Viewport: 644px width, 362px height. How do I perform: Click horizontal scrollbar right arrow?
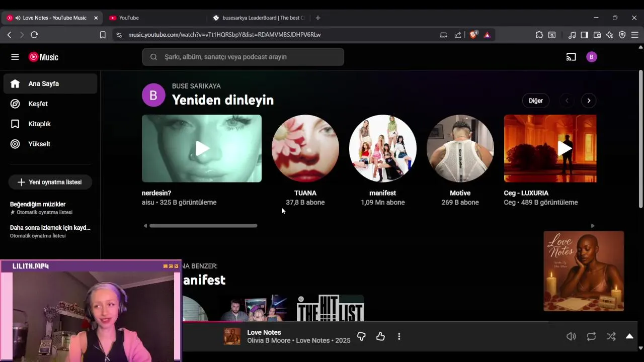click(x=592, y=226)
